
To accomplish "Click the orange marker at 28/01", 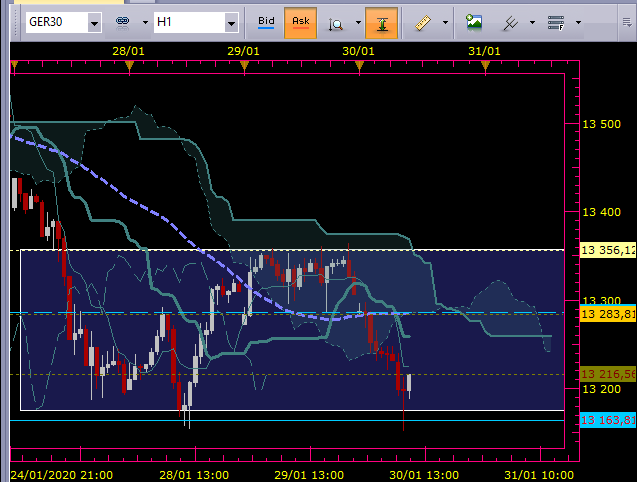I will [129, 65].
